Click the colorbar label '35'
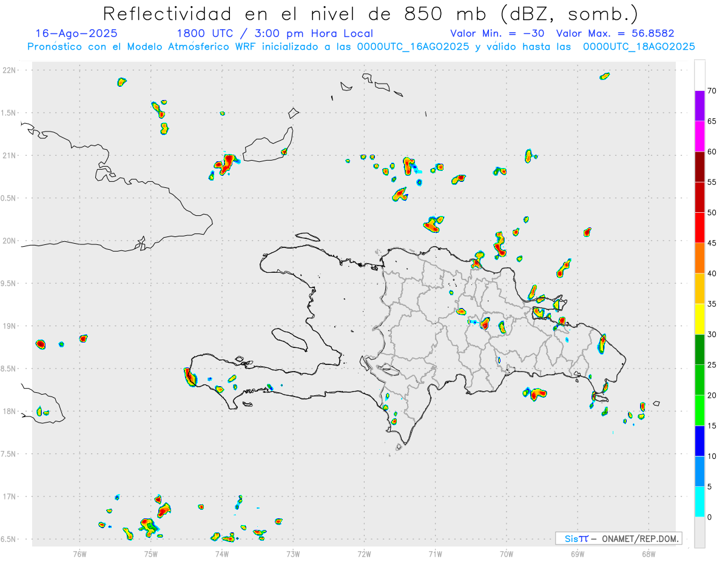The height and width of the screenshot is (562, 728). point(712,304)
